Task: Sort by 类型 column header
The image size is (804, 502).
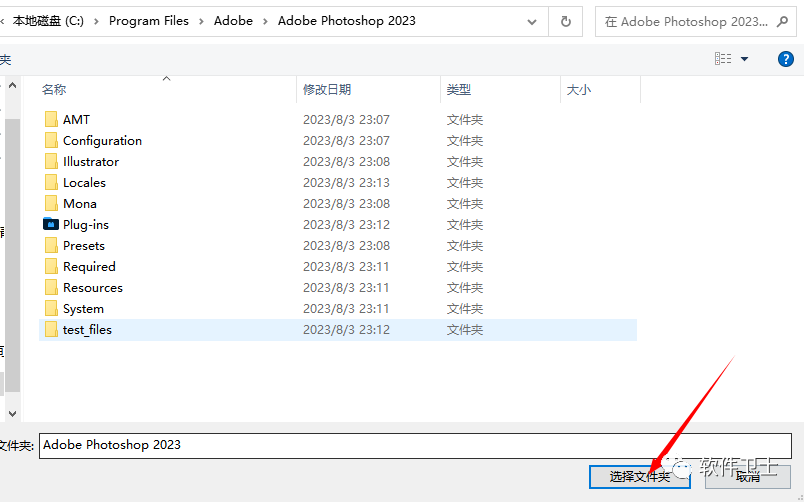Action: click(458, 90)
